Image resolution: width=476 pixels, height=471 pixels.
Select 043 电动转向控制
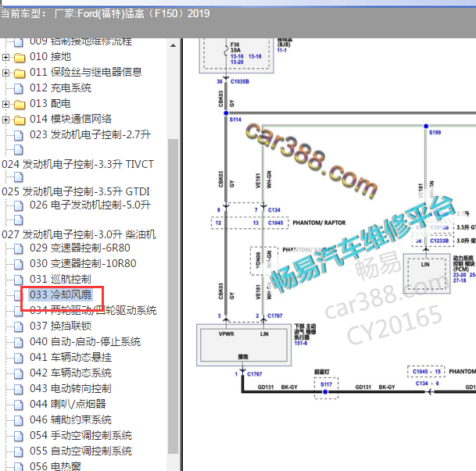point(70,388)
